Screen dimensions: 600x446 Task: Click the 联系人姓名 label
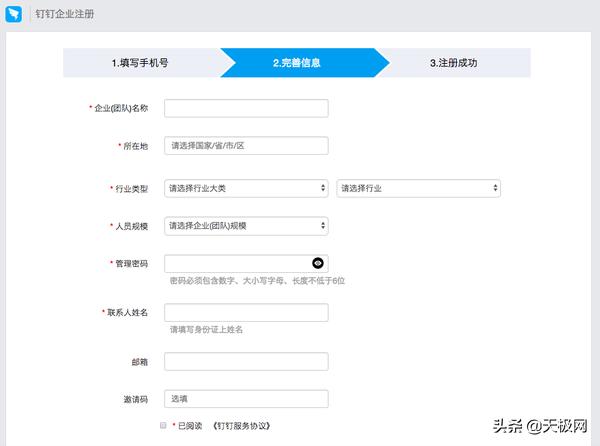[127, 313]
